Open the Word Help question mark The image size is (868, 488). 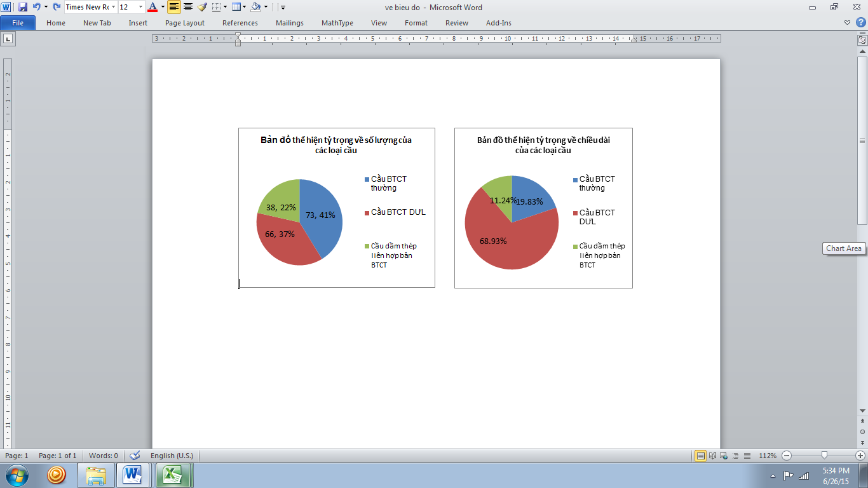coord(861,22)
